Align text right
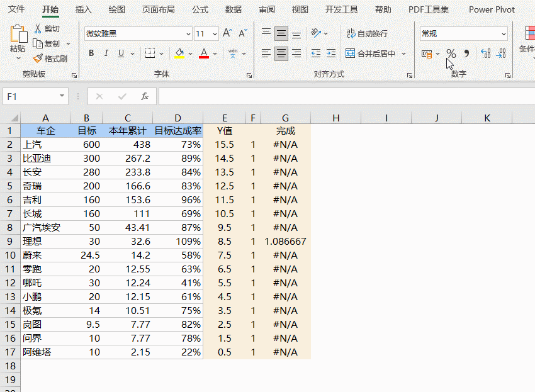The height and width of the screenshot is (392, 535). click(296, 53)
